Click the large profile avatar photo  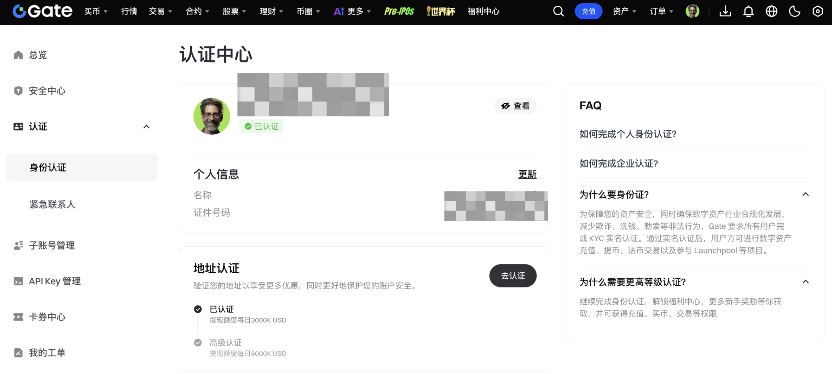212,116
